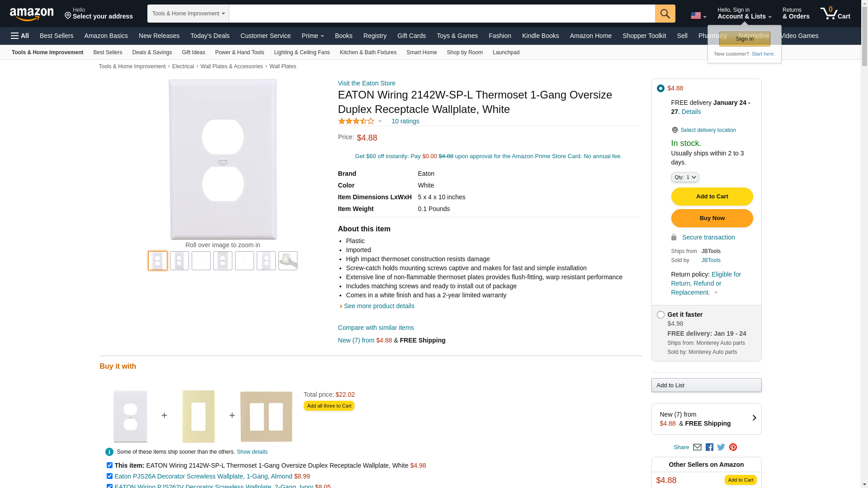Share the product via email icon
The height and width of the screenshot is (488, 868).
coord(697,447)
